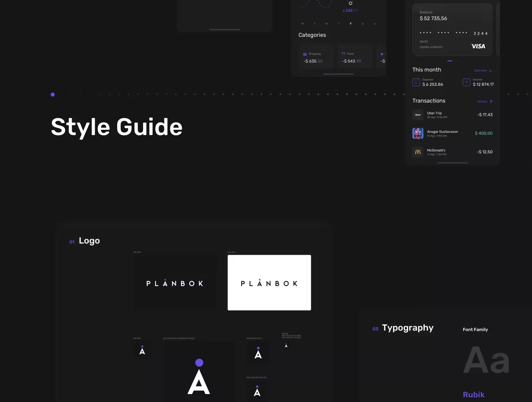Click the Overview chart icon

tap(491, 71)
